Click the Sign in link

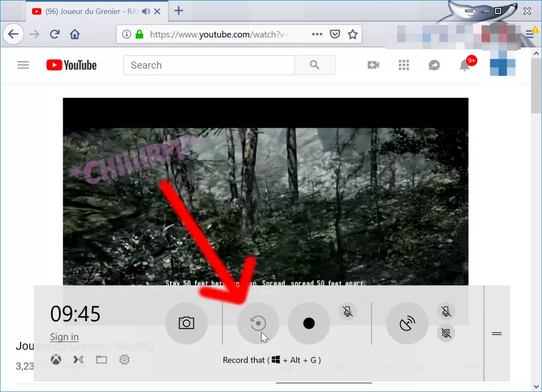(64, 337)
